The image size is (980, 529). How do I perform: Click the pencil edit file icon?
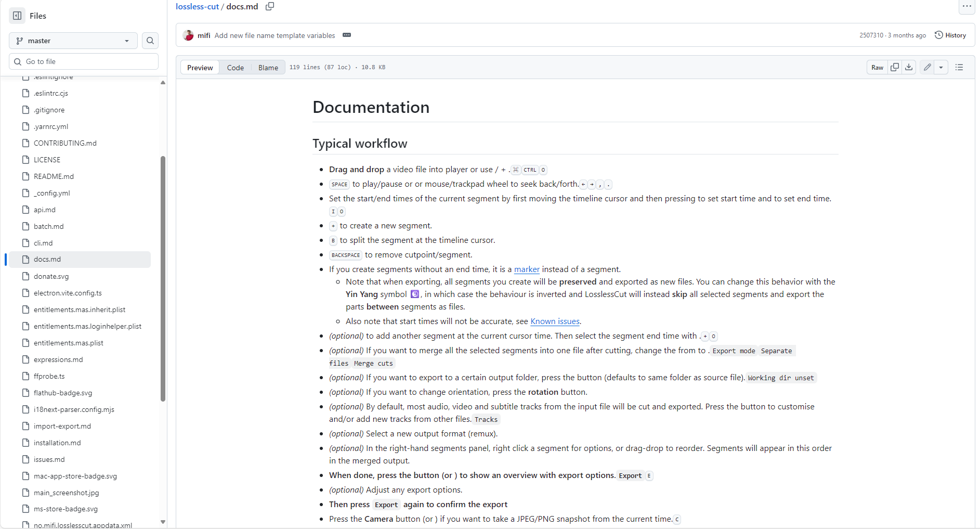(x=927, y=67)
